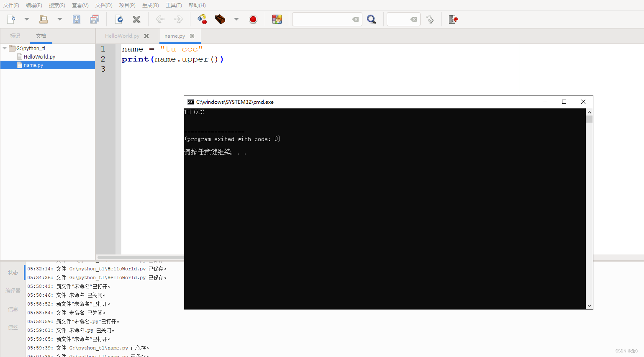Expand recent files dropdown arrow
The height and width of the screenshot is (357, 644).
[x=60, y=19]
